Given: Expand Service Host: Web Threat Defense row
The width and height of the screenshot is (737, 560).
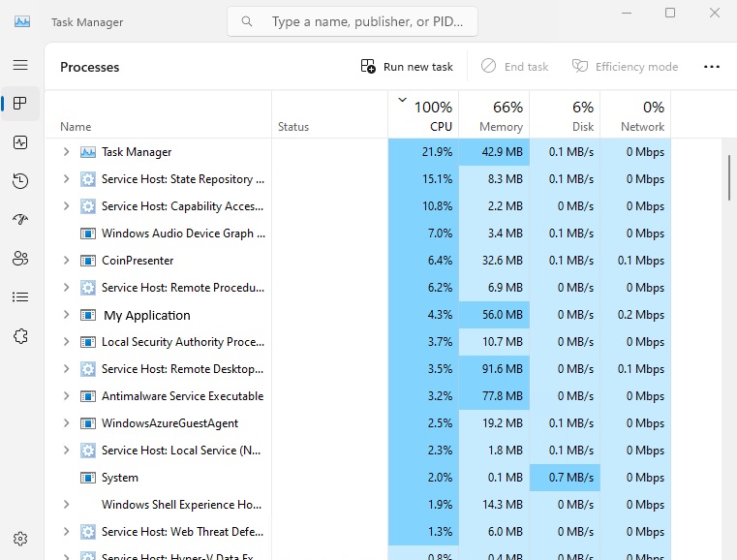Looking at the screenshot, I should point(66,532).
